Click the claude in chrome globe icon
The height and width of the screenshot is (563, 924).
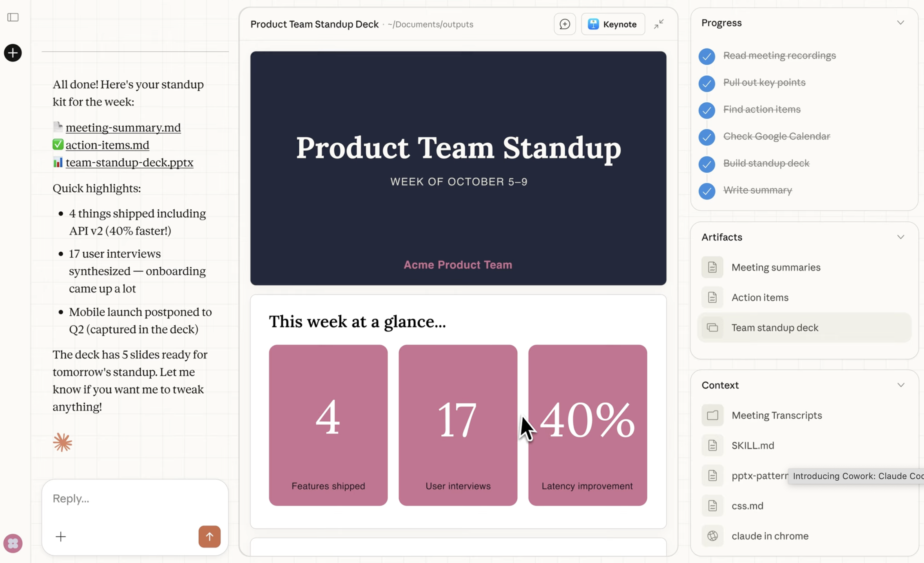[x=712, y=536]
